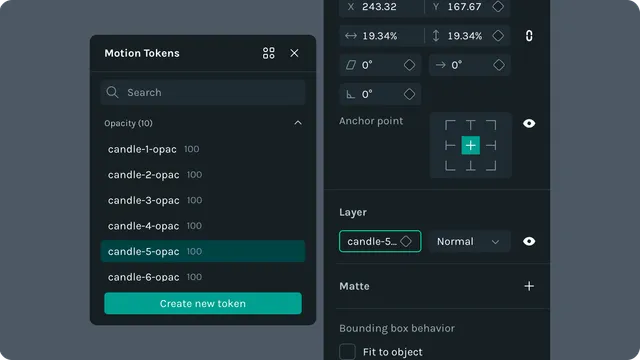Viewport: 640px width, 360px height.
Task: Toggle the scale proportions link icon
Action: coord(529,36)
